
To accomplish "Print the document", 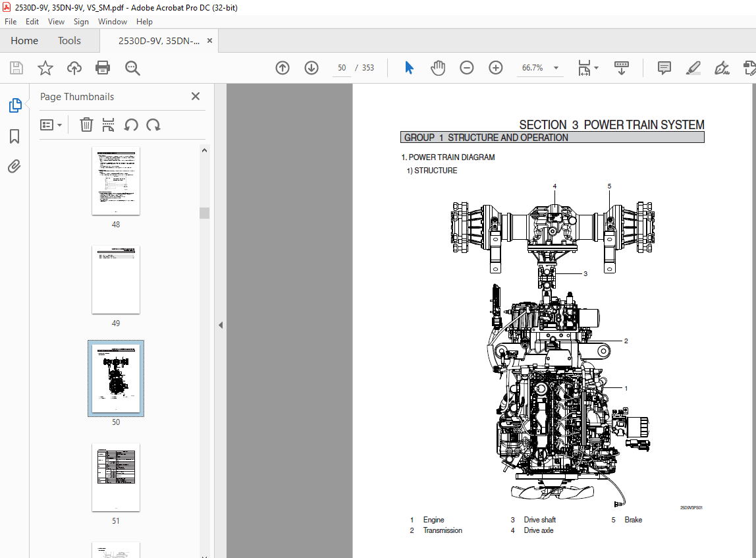I will [x=103, y=68].
